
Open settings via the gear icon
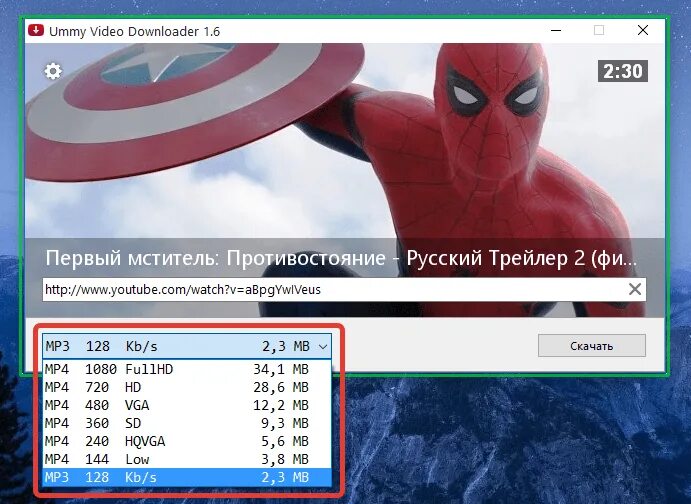click(x=53, y=71)
